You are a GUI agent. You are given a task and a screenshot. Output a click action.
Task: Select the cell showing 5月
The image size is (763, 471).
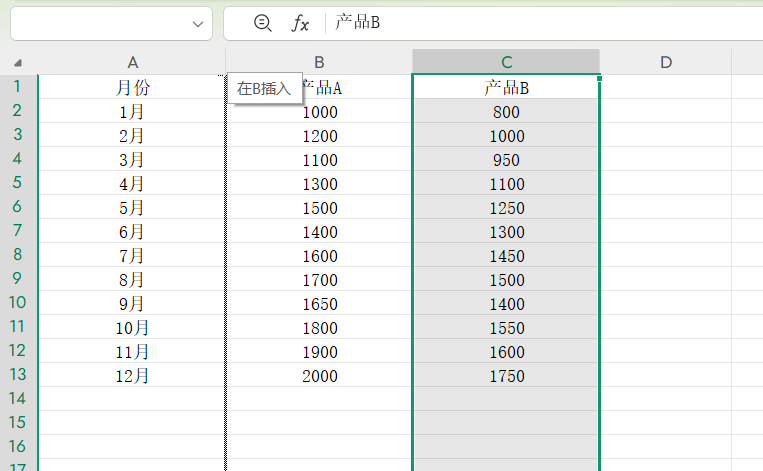132,208
